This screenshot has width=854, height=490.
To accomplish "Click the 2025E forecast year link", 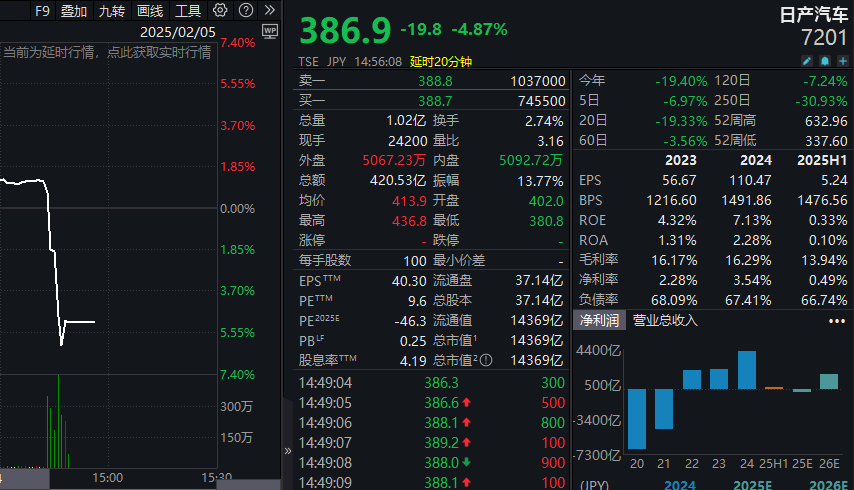I will pyautogui.click(x=752, y=485).
